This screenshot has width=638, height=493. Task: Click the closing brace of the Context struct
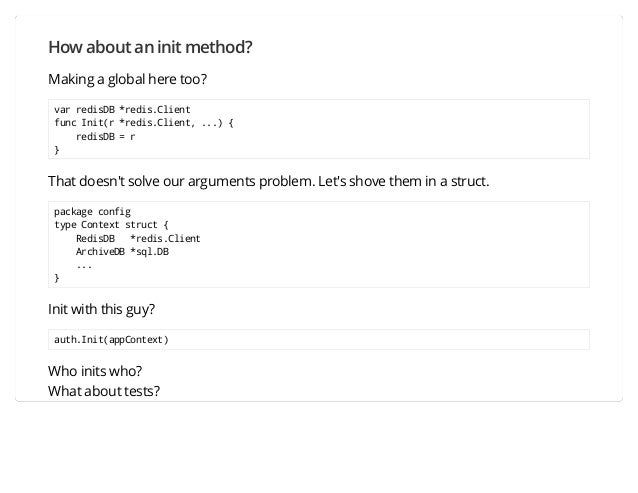57,278
